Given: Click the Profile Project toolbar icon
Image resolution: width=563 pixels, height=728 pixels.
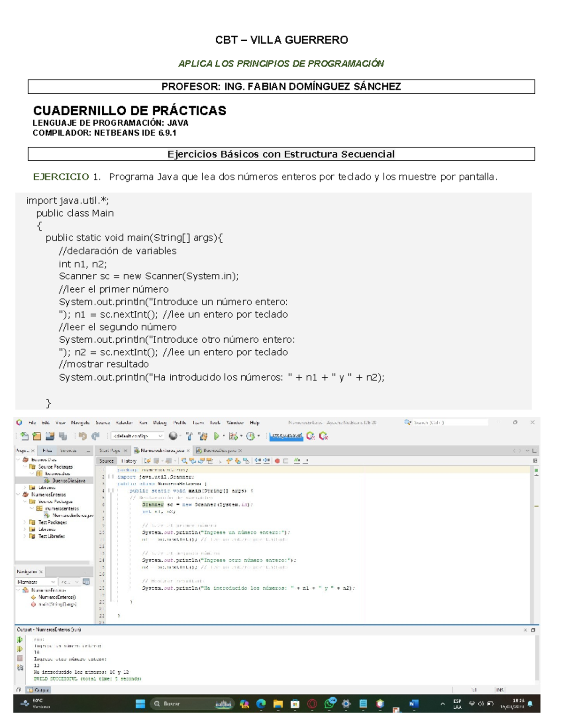Looking at the screenshot, I should click(251, 436).
